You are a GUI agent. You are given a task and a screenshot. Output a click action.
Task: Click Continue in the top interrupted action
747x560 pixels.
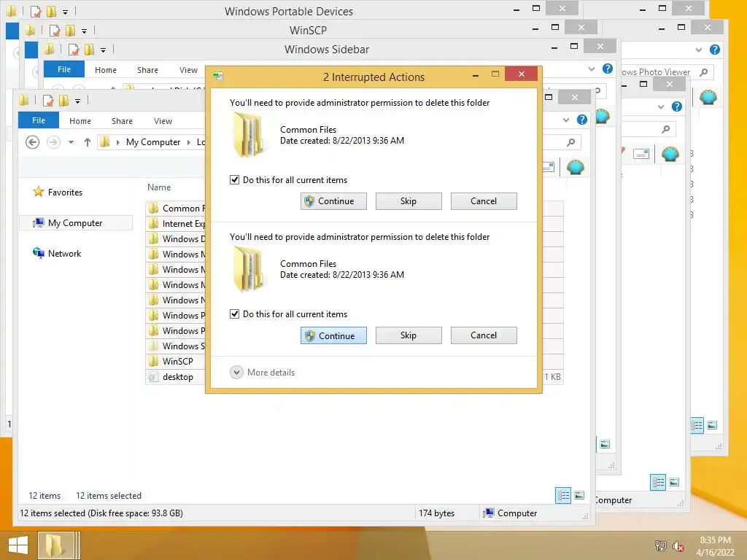(x=333, y=201)
